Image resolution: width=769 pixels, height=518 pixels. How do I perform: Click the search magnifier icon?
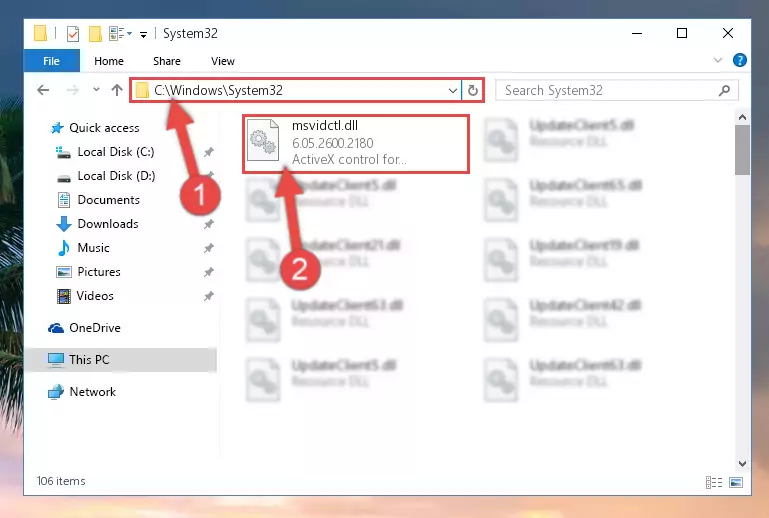point(724,90)
